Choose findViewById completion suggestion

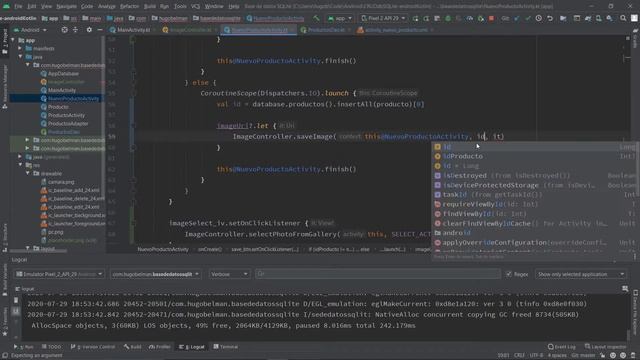point(535,214)
